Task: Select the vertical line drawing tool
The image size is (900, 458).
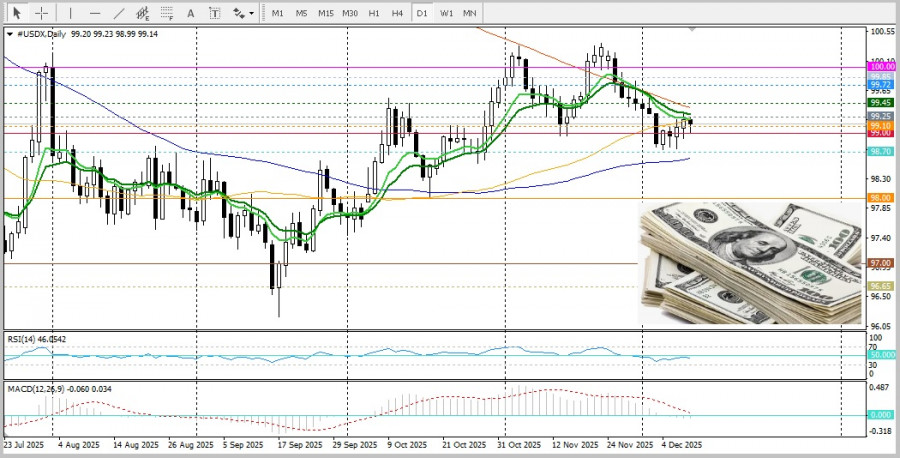Action: [x=70, y=13]
